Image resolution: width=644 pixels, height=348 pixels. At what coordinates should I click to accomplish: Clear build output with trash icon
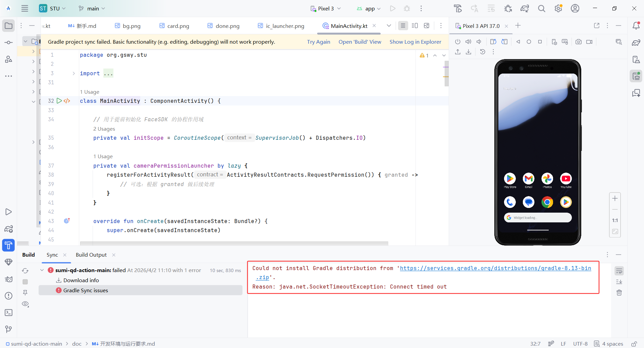[x=619, y=293]
